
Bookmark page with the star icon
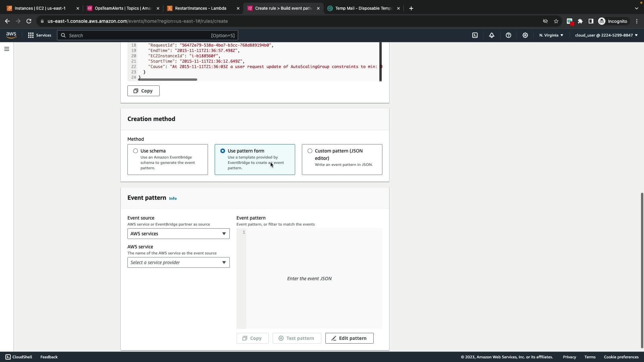(556, 21)
